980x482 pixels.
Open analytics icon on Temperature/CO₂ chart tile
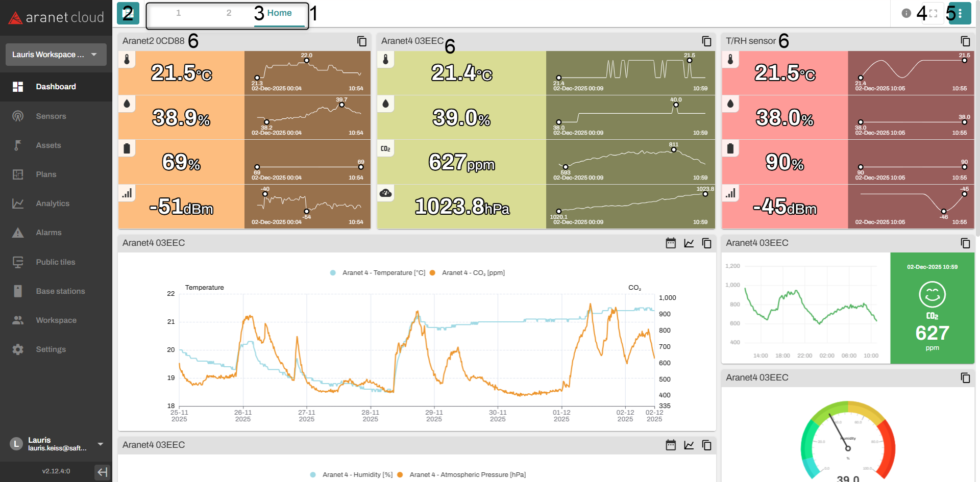[689, 243]
